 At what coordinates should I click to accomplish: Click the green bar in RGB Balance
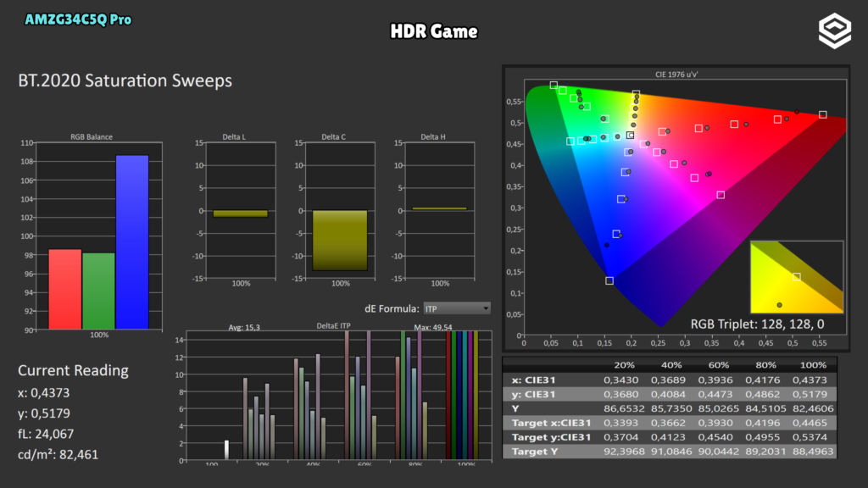coord(98,291)
